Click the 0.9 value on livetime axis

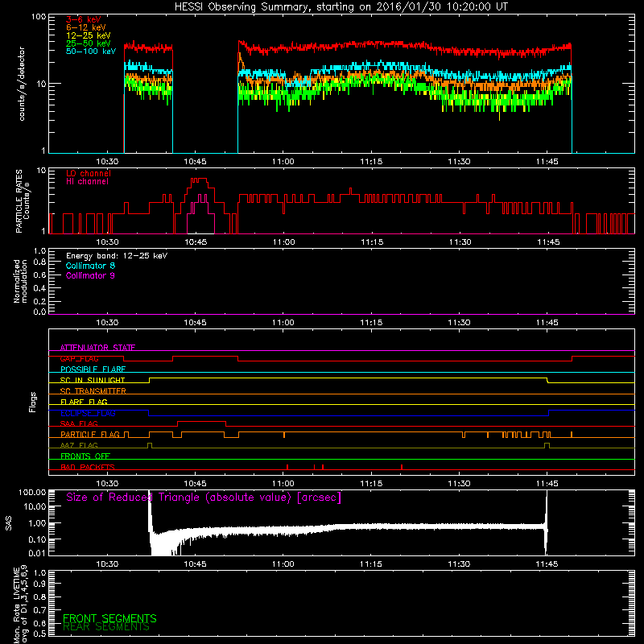(39, 584)
